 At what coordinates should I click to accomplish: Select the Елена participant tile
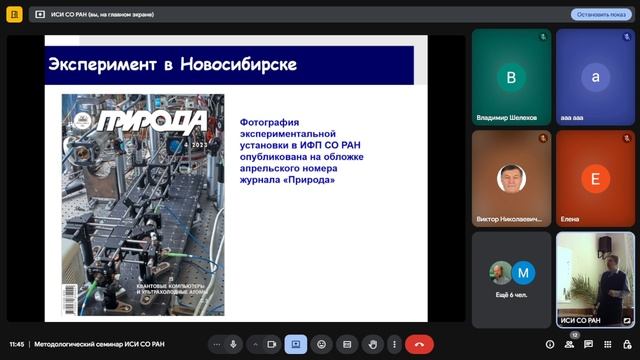coord(596,178)
